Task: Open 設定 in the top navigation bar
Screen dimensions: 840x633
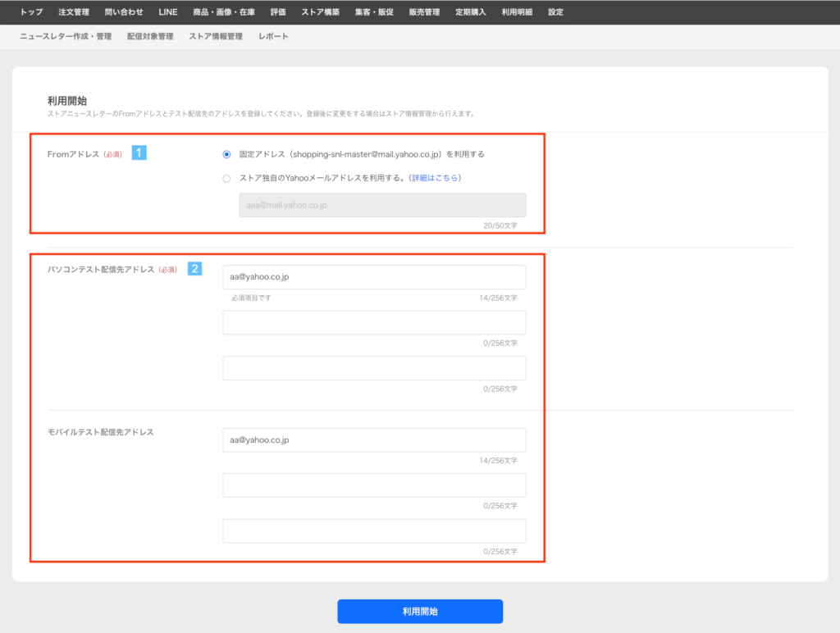Action: click(x=555, y=12)
